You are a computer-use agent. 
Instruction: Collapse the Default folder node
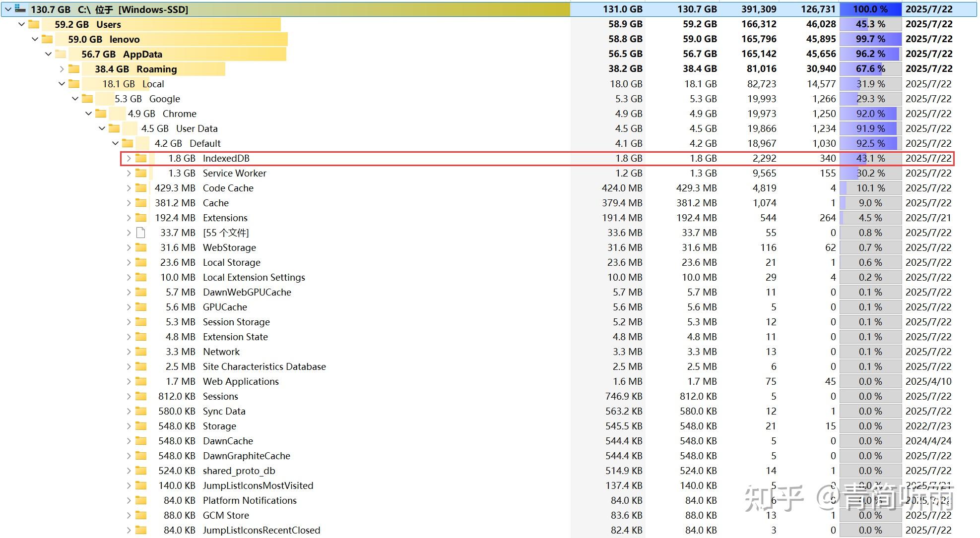click(115, 143)
